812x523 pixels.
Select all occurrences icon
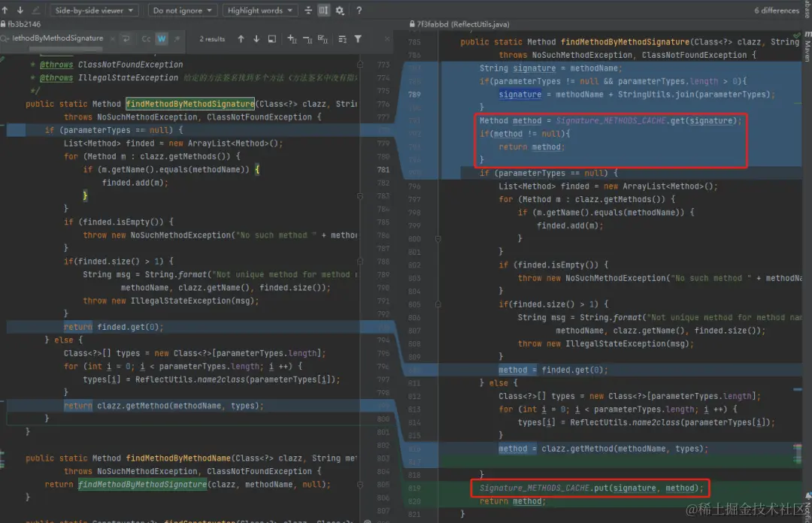323,39
